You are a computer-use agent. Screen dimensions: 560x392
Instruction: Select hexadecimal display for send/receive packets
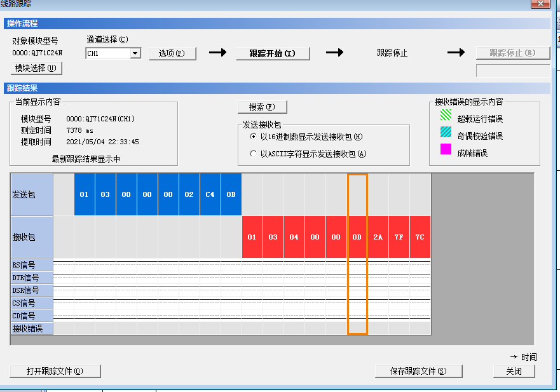pyautogui.click(x=254, y=137)
